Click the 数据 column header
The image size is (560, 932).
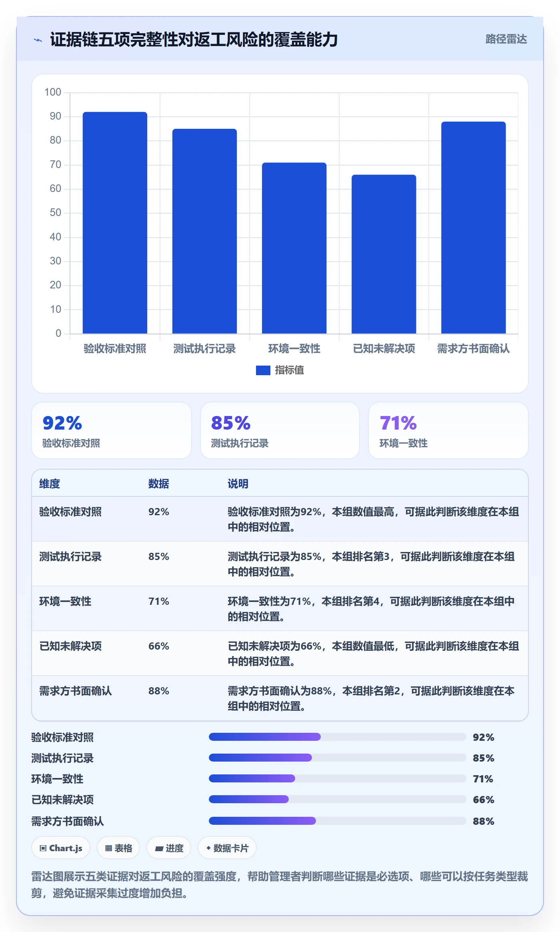tap(159, 484)
